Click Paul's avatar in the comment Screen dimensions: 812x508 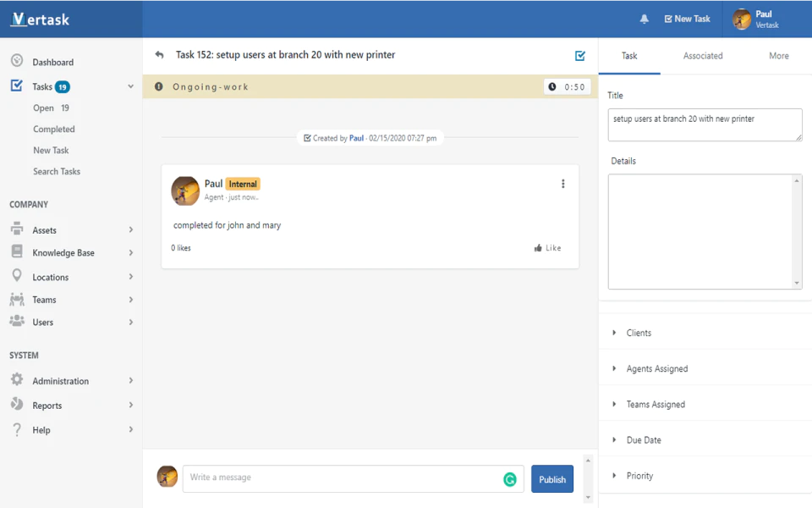click(185, 190)
